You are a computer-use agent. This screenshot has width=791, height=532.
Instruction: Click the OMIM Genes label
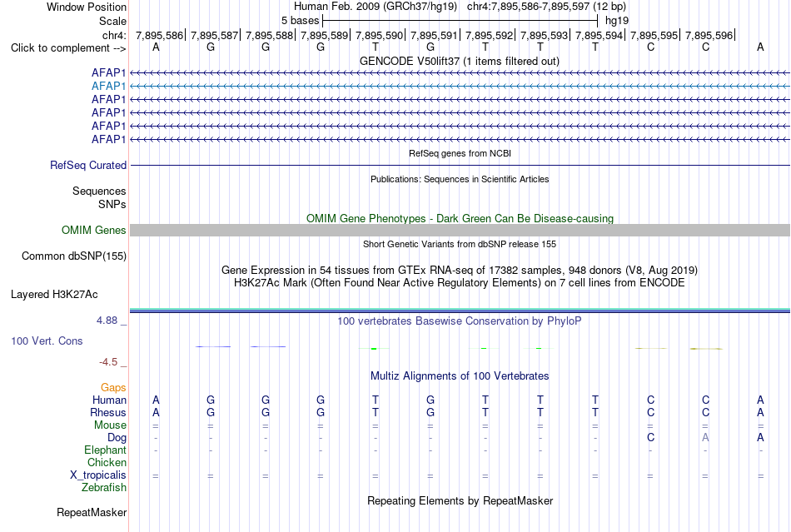(x=93, y=231)
